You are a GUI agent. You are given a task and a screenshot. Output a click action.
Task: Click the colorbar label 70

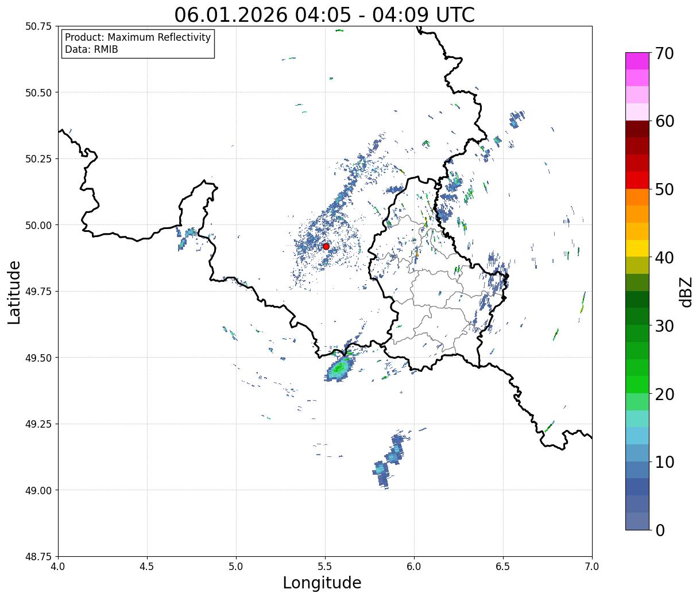(x=664, y=53)
